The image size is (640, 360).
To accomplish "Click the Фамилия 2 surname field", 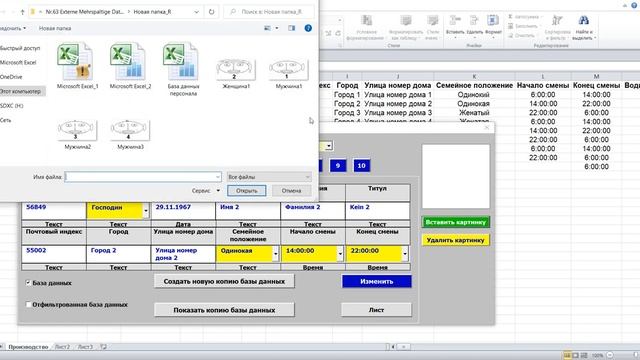I will pyautogui.click(x=313, y=211).
